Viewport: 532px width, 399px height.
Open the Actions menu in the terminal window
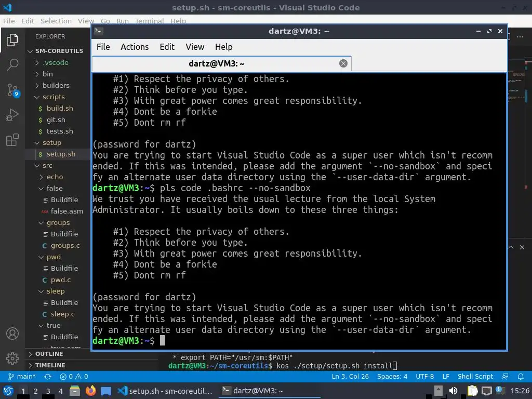[135, 47]
